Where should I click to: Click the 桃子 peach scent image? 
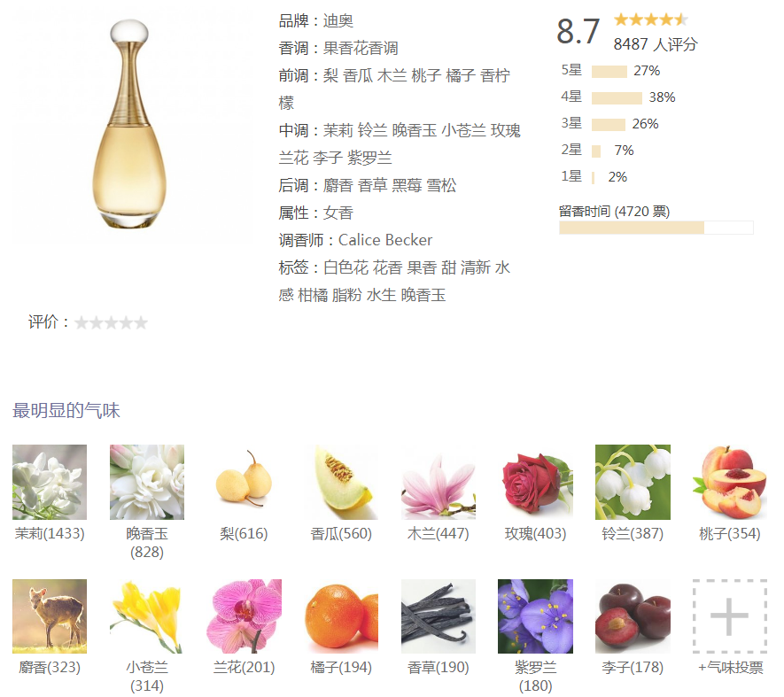point(730,482)
